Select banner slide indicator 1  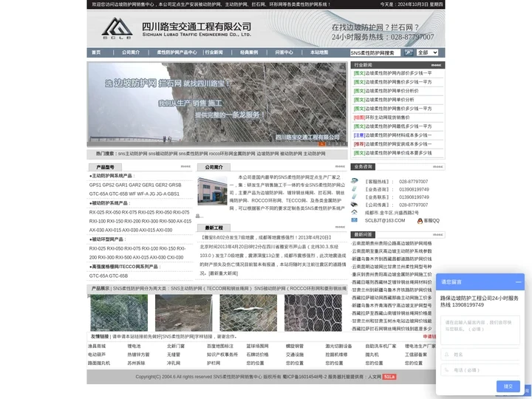pyautogui.click(x=321, y=144)
